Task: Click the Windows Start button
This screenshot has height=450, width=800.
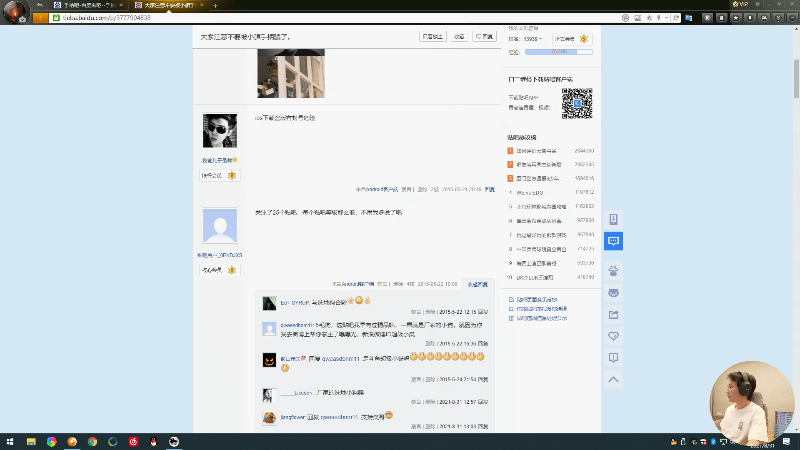Action: click(x=10, y=441)
